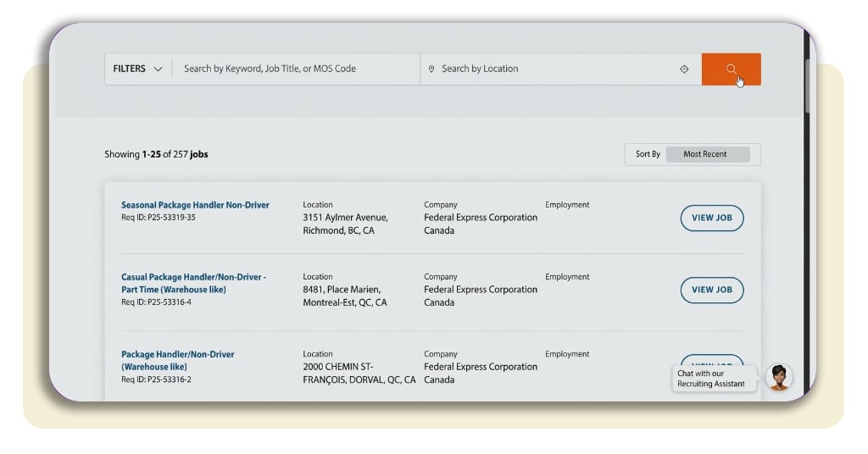Open Seasonal Package Handler Non-Driver listing
This screenshot has height=454, width=868.
(x=196, y=205)
